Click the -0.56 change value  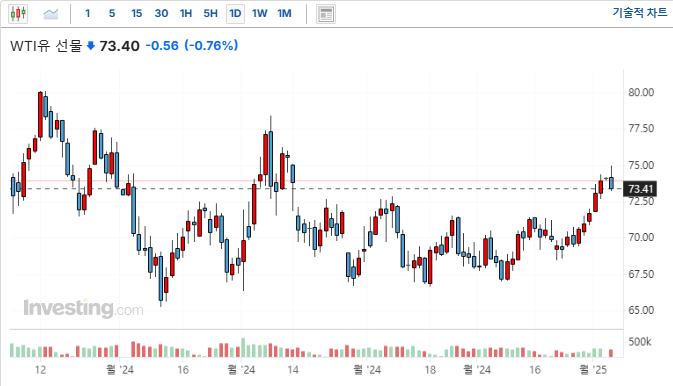click(x=162, y=46)
